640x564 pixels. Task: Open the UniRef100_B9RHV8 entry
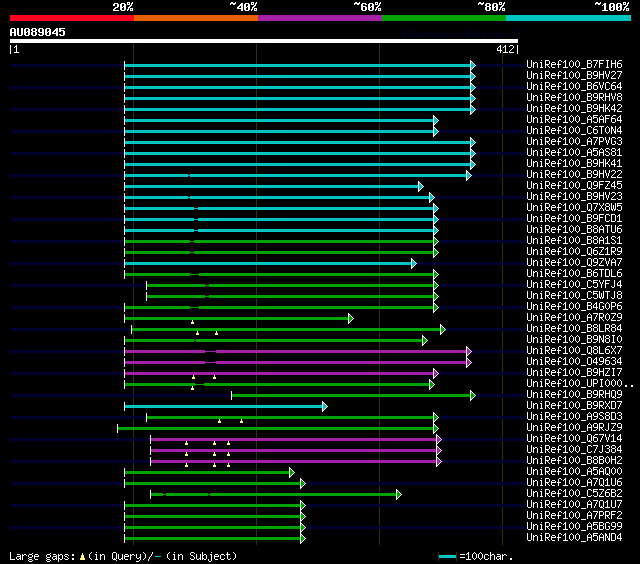click(574, 98)
